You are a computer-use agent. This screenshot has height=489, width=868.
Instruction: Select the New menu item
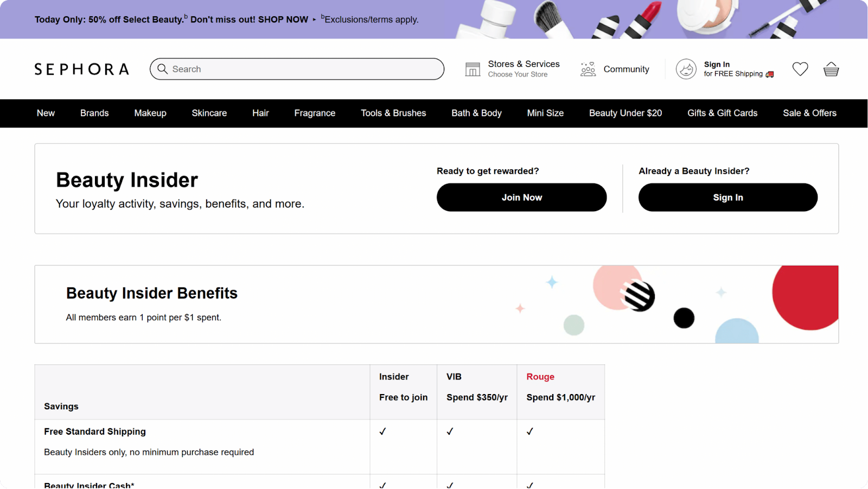(46, 113)
